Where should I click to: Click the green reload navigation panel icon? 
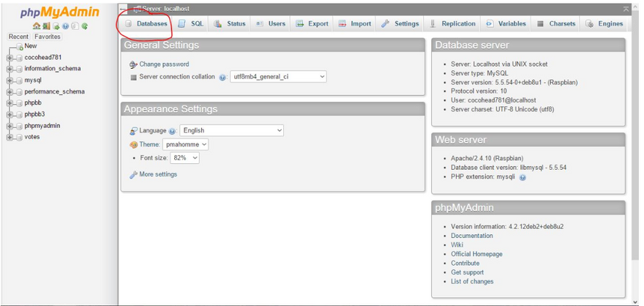tap(85, 26)
